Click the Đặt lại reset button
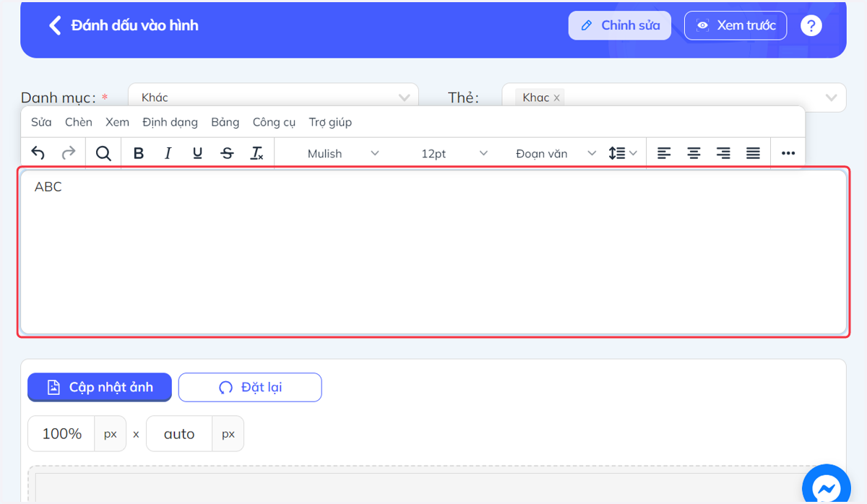The height and width of the screenshot is (504, 867). pos(250,387)
